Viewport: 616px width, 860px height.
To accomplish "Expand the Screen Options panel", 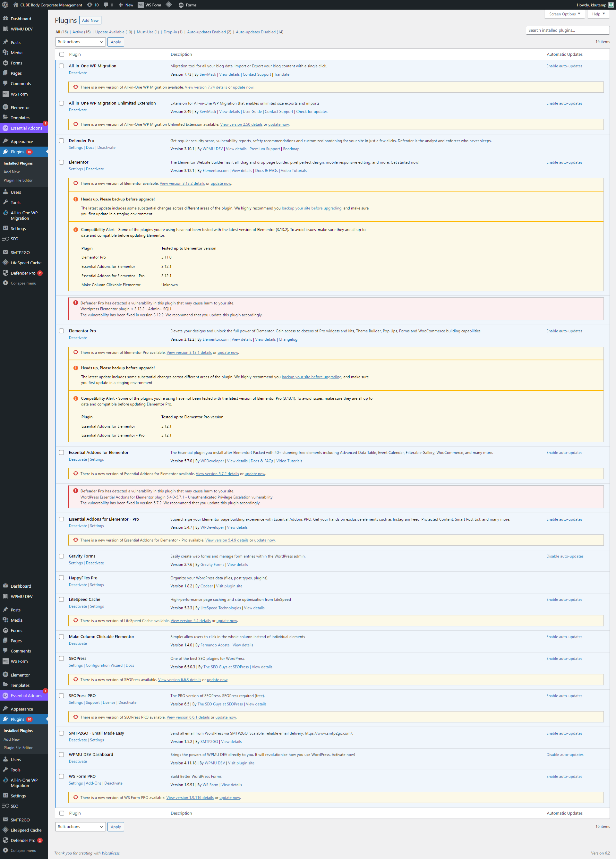I will (x=564, y=14).
